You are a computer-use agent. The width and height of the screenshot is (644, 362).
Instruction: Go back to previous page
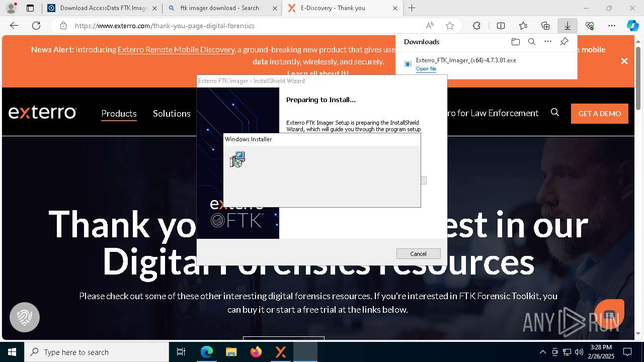[14, 26]
